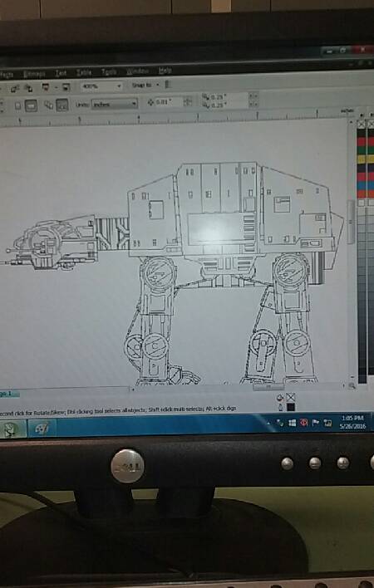Screen dimensions: 374x588
Task: Click the no-fill X box in status bar
Action: pos(290,397)
